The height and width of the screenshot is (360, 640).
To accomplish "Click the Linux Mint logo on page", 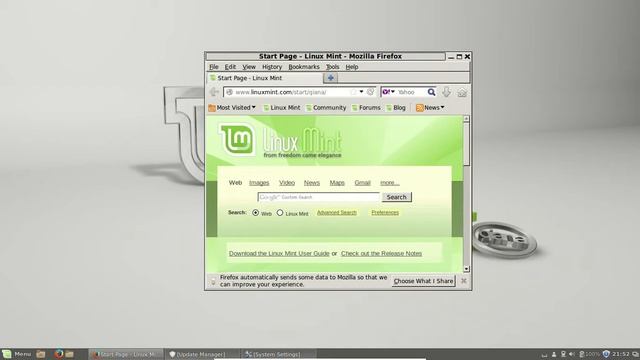I will pyautogui.click(x=238, y=140).
